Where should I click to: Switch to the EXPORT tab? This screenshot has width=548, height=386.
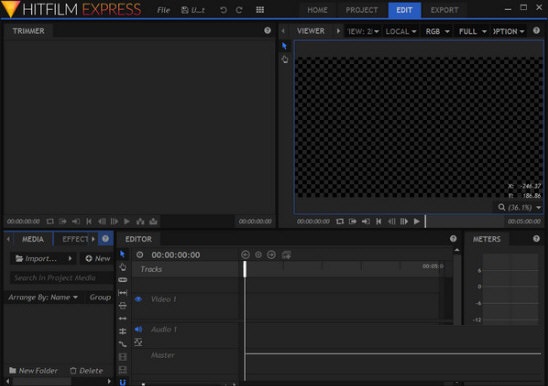pos(444,10)
